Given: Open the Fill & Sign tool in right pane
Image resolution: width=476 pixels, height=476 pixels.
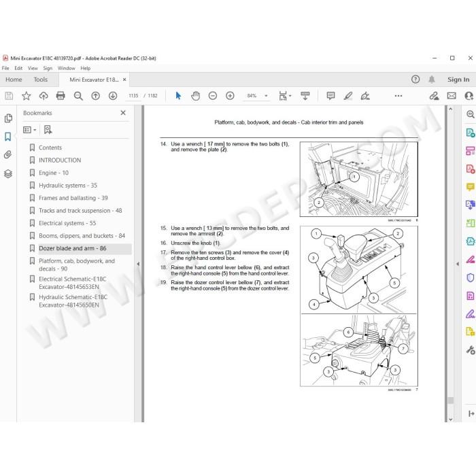Looking at the screenshot, I should pos(470,313).
